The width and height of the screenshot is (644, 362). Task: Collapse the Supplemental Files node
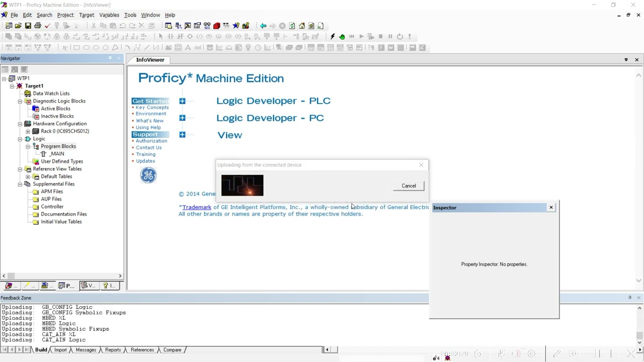coord(20,184)
